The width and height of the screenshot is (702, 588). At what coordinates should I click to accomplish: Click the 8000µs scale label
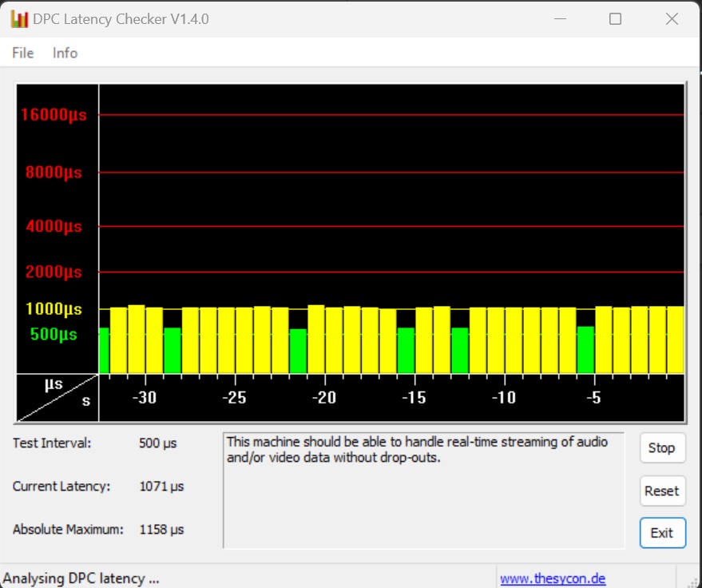54,172
